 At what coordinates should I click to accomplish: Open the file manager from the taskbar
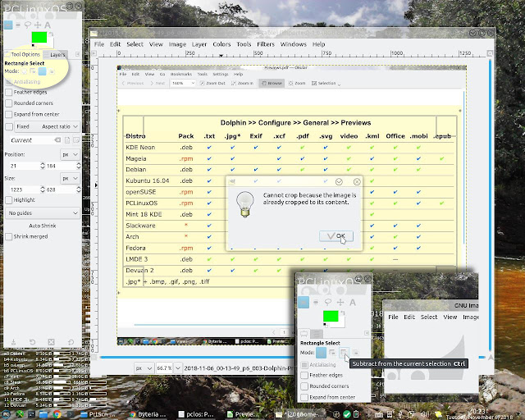tap(43, 414)
